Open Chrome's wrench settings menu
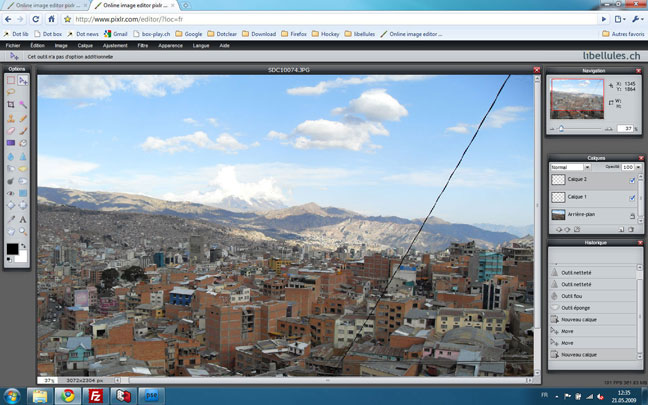Image resolution: width=648 pixels, height=405 pixels. click(638, 19)
